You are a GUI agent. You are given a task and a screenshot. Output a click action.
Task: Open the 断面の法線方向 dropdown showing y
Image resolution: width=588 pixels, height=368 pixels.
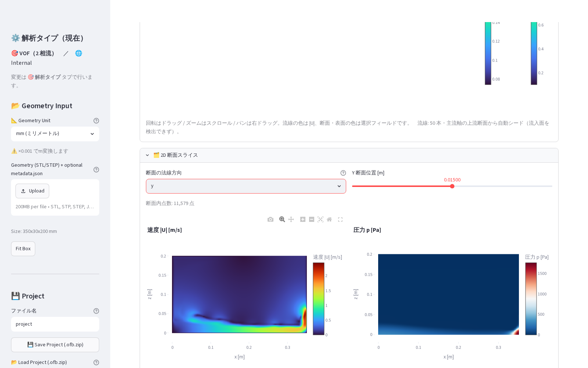[246, 186]
